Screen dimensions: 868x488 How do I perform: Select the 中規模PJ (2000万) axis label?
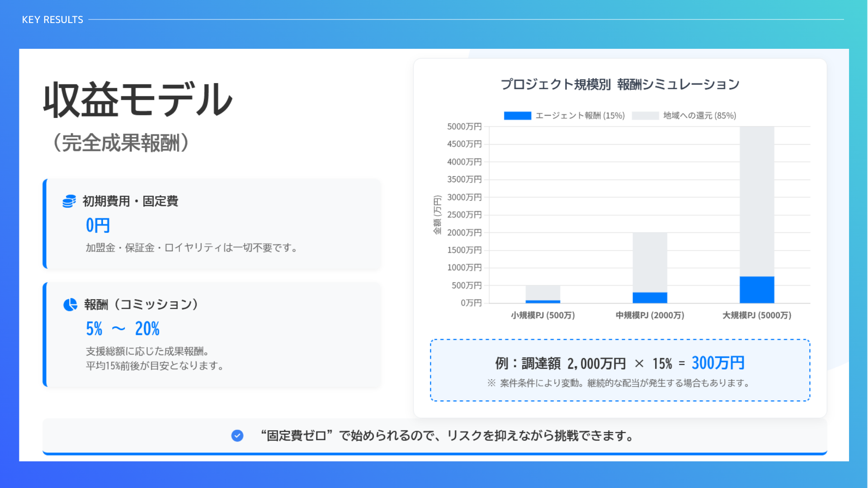pos(650,315)
